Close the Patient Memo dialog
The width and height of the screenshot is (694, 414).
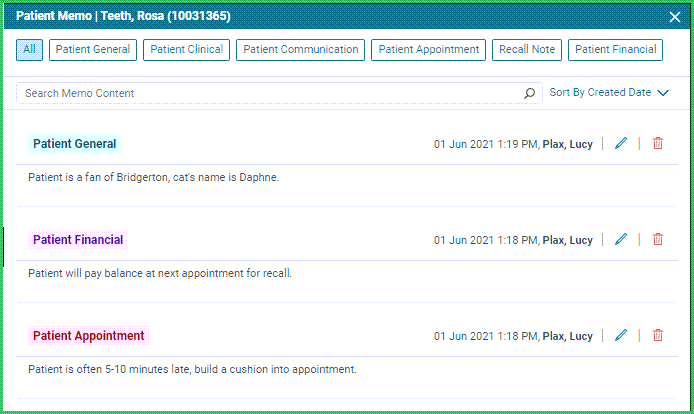click(675, 17)
